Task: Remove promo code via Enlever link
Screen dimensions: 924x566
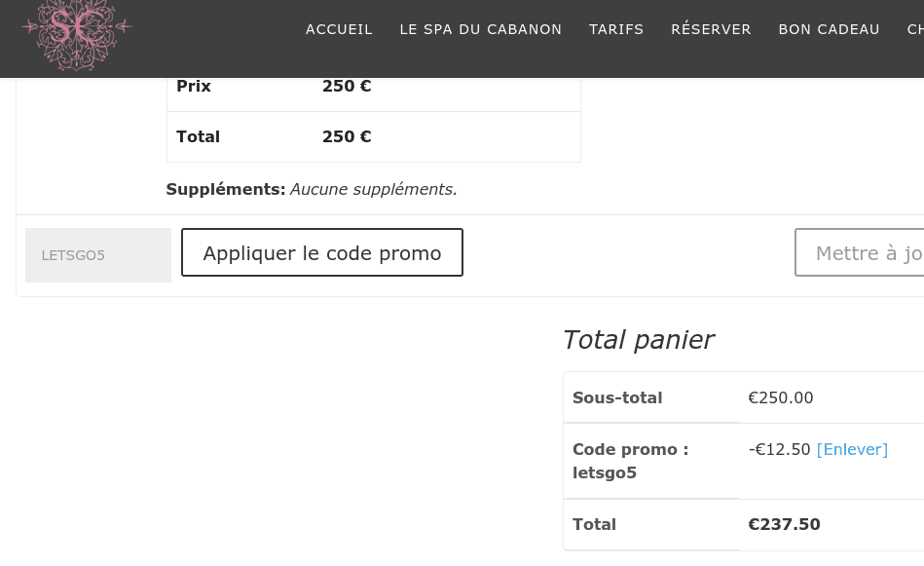Action: pos(852,449)
